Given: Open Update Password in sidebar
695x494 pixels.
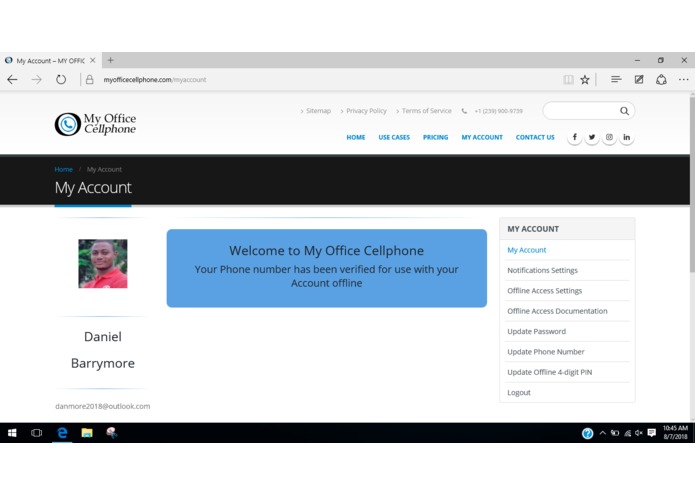Looking at the screenshot, I should (x=536, y=331).
